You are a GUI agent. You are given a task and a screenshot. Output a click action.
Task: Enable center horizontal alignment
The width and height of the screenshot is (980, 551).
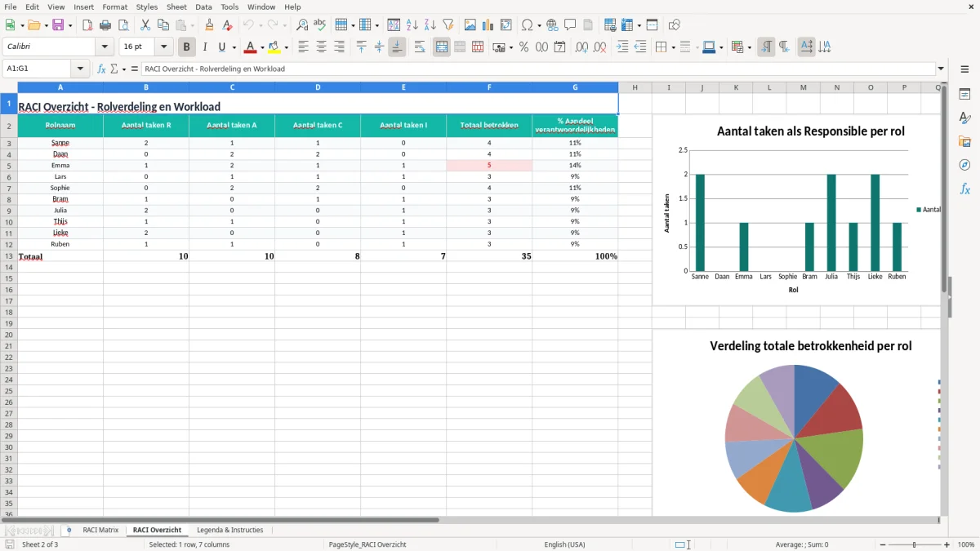[x=321, y=47]
